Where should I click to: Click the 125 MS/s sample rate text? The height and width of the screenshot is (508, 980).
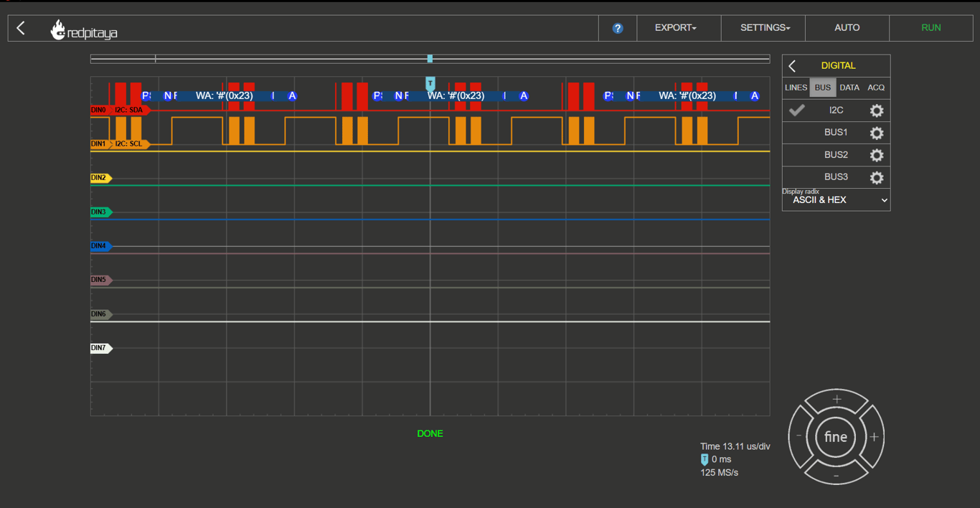click(719, 472)
